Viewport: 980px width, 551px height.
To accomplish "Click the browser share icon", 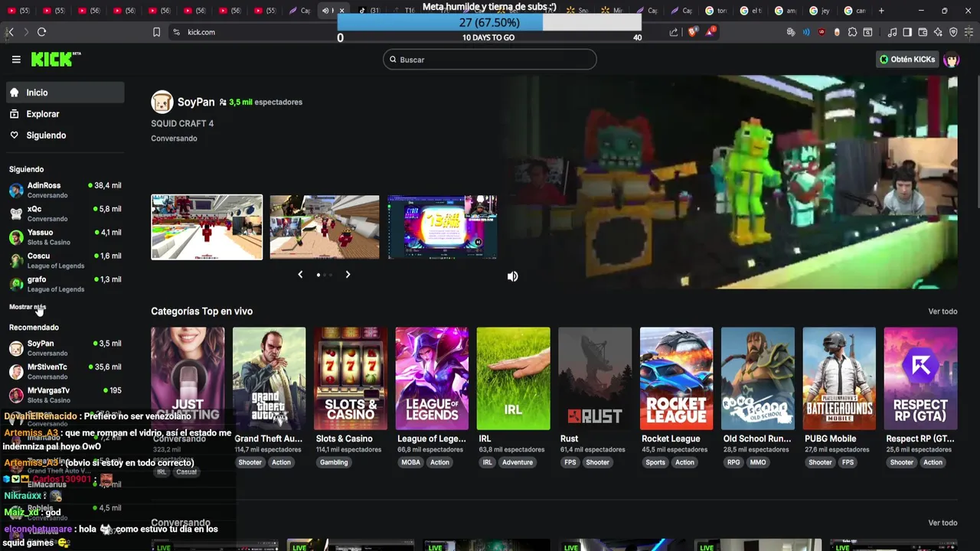I will coord(674,32).
